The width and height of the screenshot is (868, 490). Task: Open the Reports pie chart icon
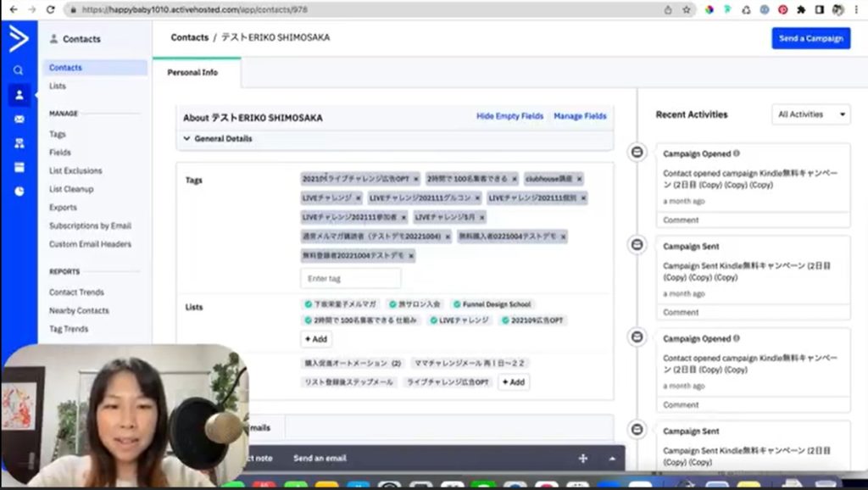click(x=19, y=192)
